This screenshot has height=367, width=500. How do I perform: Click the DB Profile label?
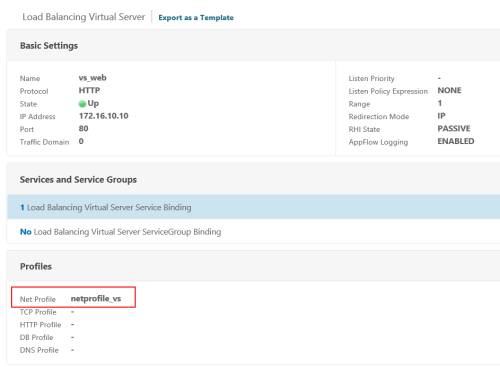click(x=36, y=338)
